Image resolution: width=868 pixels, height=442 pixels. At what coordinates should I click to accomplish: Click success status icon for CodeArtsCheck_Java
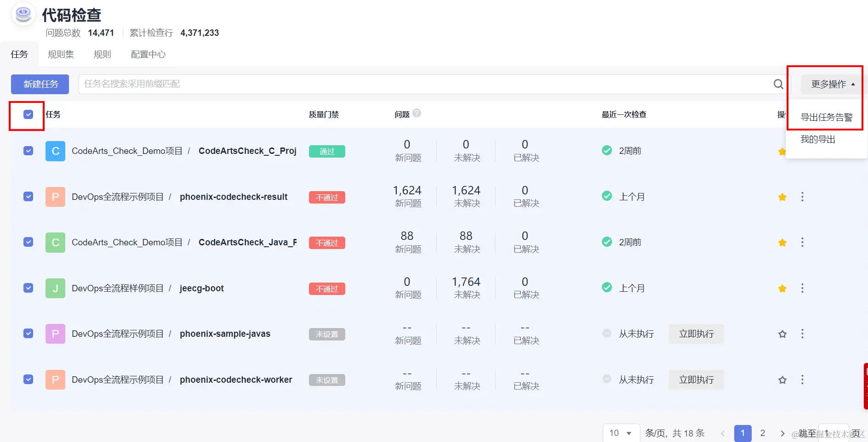click(607, 242)
